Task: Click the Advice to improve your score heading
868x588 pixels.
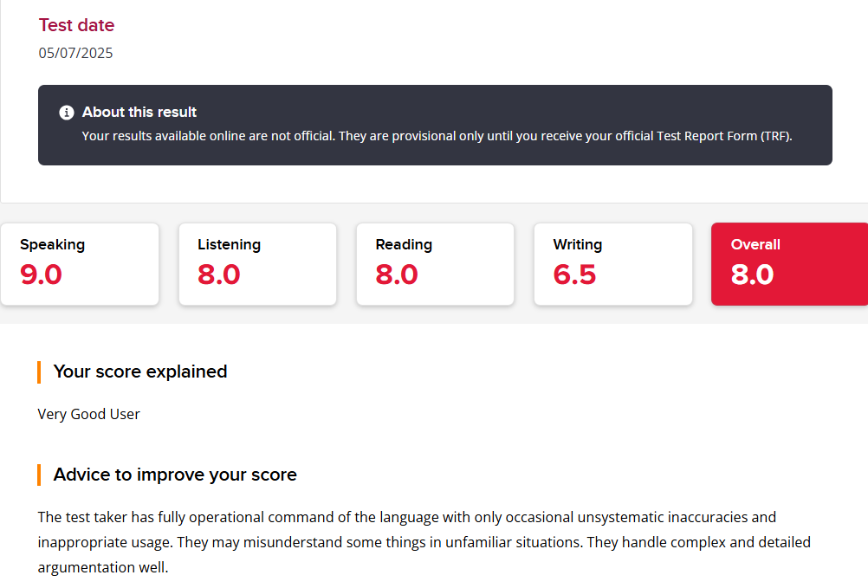Action: tap(175, 475)
